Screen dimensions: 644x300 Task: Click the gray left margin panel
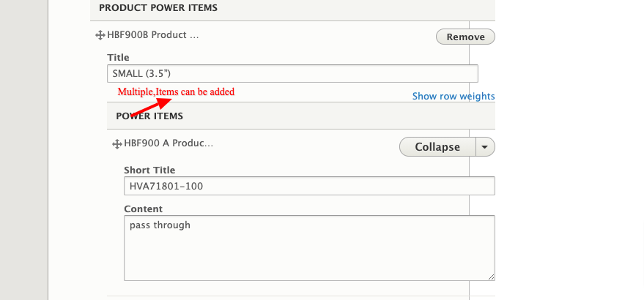tap(24, 150)
